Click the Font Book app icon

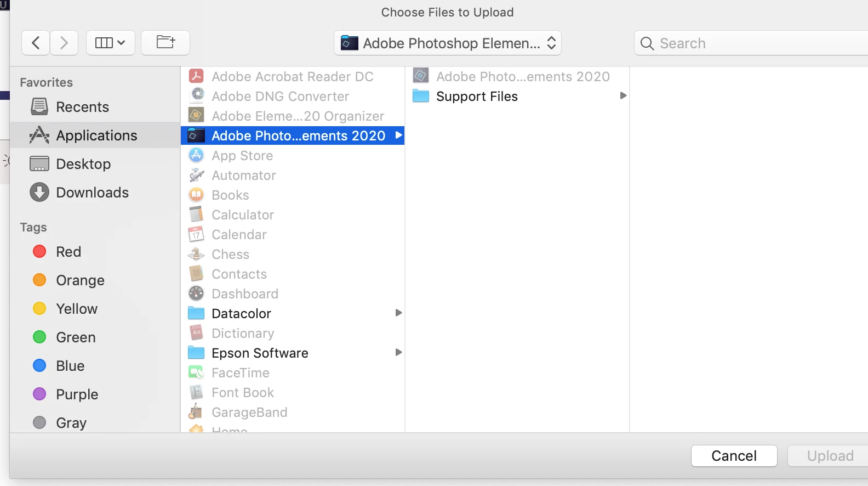point(196,392)
